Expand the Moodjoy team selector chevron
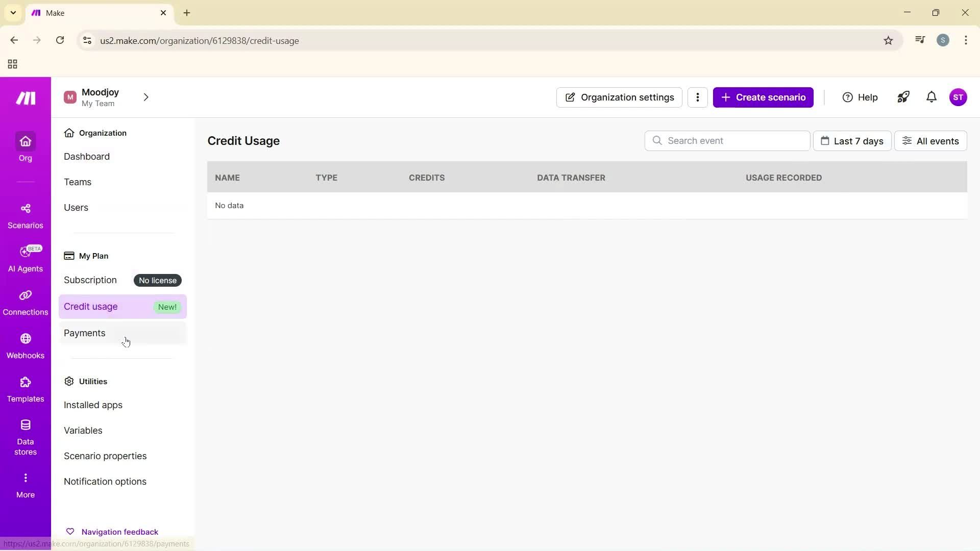The image size is (980, 551). 146,97
